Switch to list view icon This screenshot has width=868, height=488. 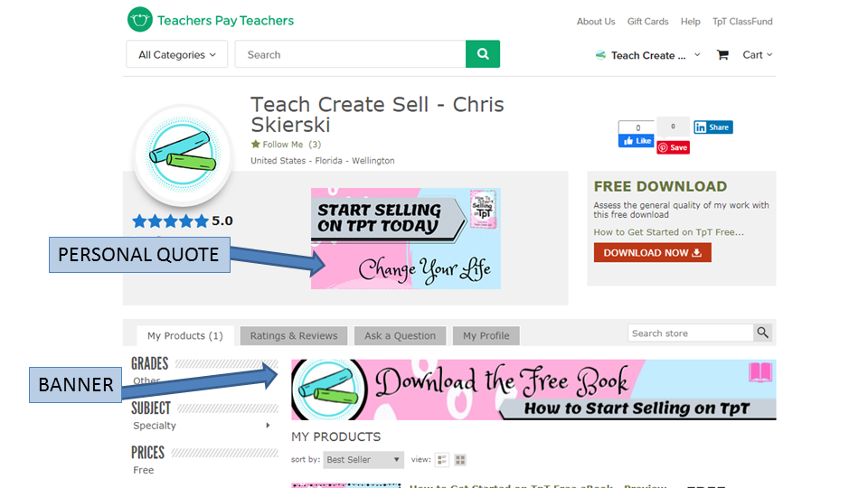442,460
